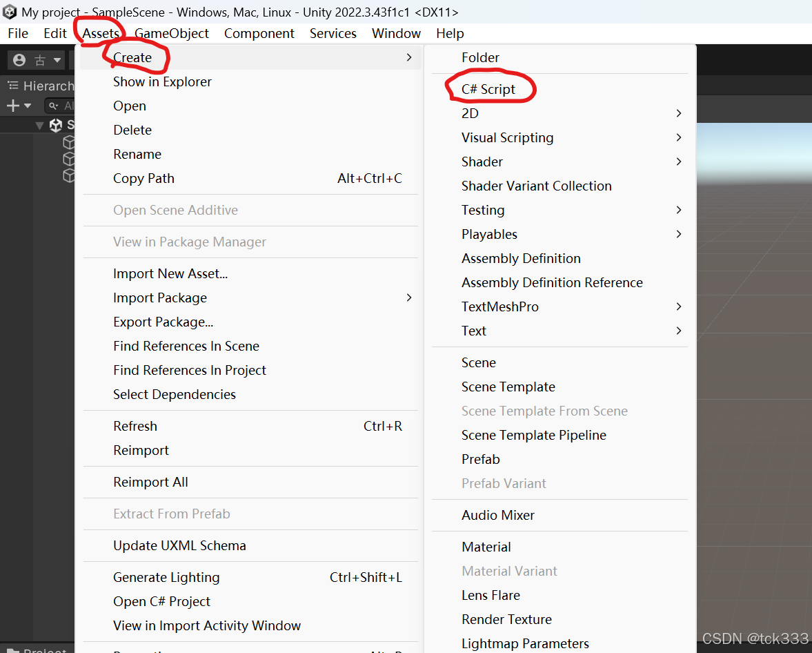
Task: Click the scene's Unity icon in Hierarchy
Action: click(x=55, y=125)
